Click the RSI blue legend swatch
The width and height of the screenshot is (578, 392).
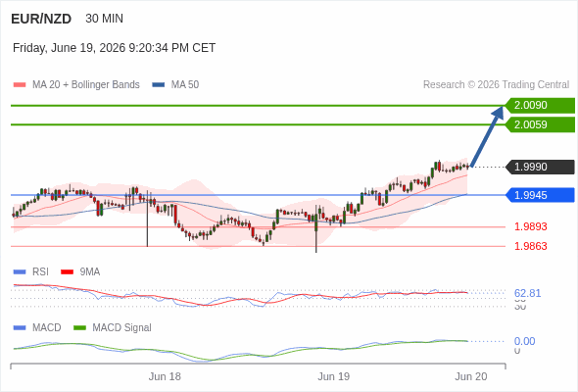click(20, 272)
